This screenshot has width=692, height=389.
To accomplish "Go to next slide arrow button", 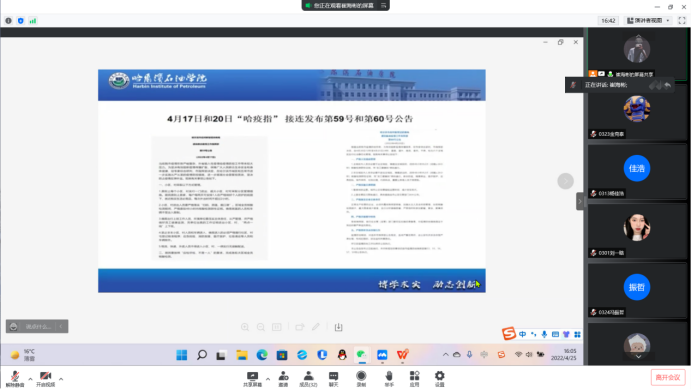I will pyautogui.click(x=565, y=181).
